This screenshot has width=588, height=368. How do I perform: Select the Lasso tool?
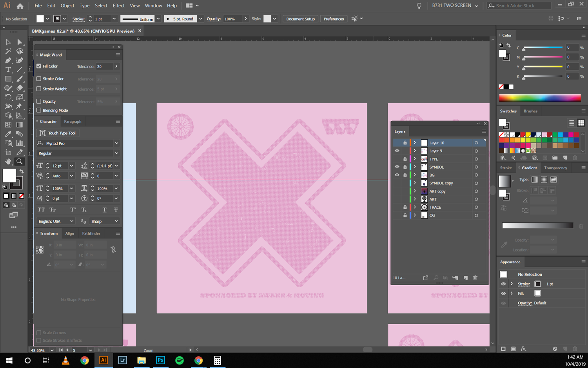(x=19, y=51)
